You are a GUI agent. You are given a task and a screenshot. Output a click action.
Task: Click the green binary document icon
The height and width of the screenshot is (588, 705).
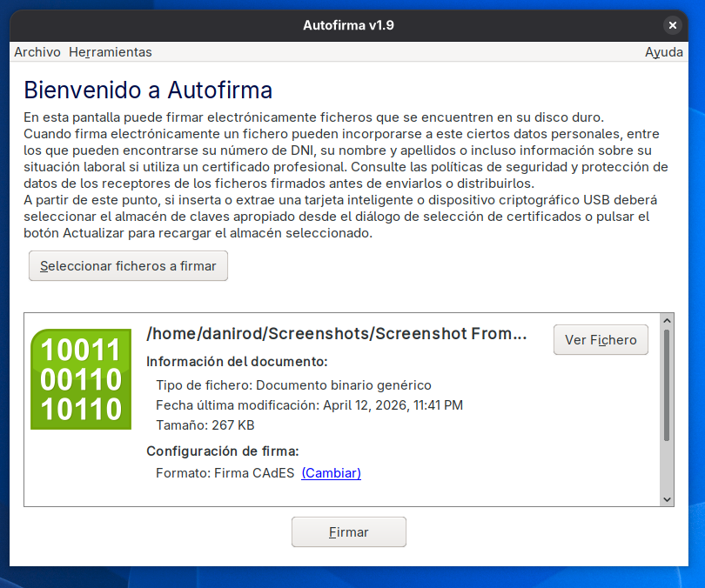[x=80, y=379]
